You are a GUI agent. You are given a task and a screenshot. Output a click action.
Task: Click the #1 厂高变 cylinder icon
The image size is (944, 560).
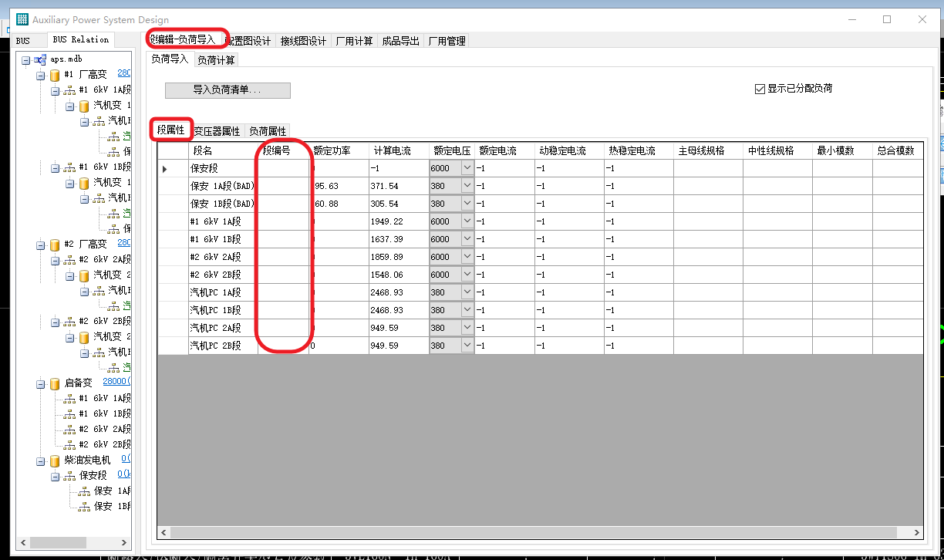55,76
